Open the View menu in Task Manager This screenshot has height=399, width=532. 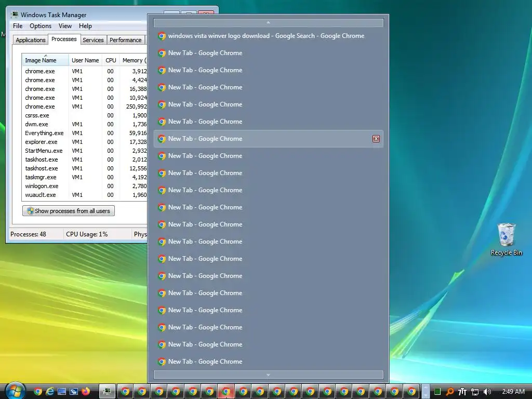pos(65,26)
